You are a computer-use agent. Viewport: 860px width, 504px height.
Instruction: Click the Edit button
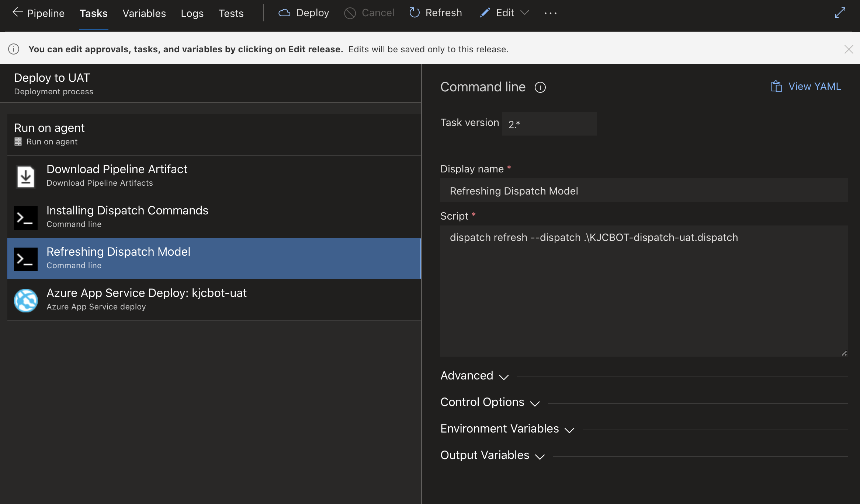click(x=497, y=13)
